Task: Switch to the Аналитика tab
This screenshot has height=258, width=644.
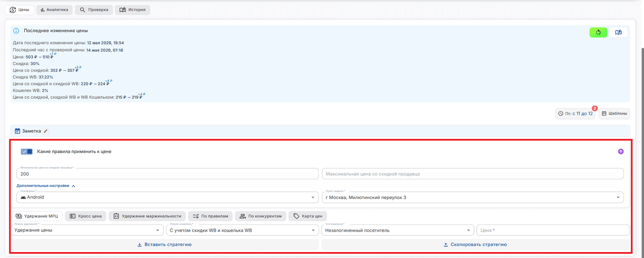Action: [55, 10]
